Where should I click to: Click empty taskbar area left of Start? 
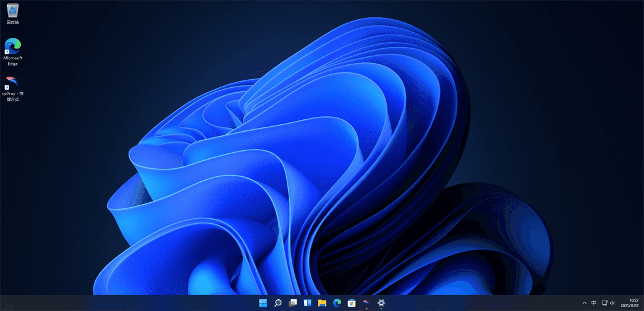[124, 303]
